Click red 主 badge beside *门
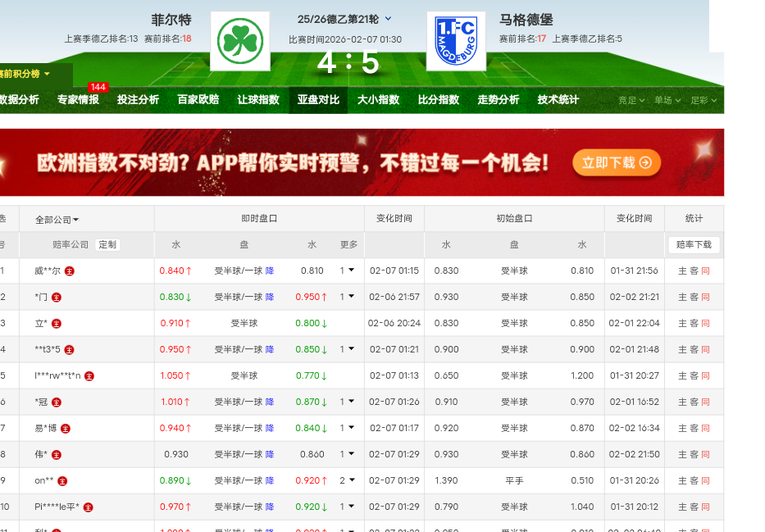The height and width of the screenshot is (532, 765). click(57, 297)
